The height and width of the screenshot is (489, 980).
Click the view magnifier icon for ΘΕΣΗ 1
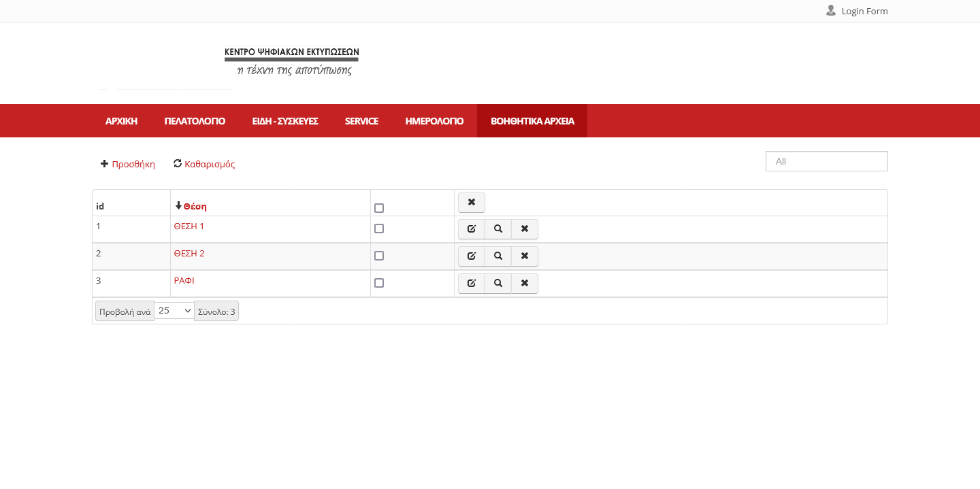(498, 229)
